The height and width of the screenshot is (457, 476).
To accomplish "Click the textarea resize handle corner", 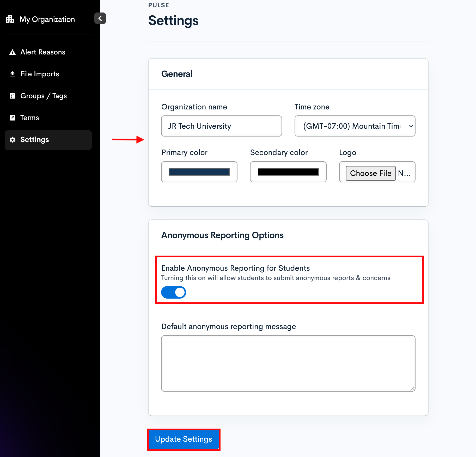I will [412, 389].
